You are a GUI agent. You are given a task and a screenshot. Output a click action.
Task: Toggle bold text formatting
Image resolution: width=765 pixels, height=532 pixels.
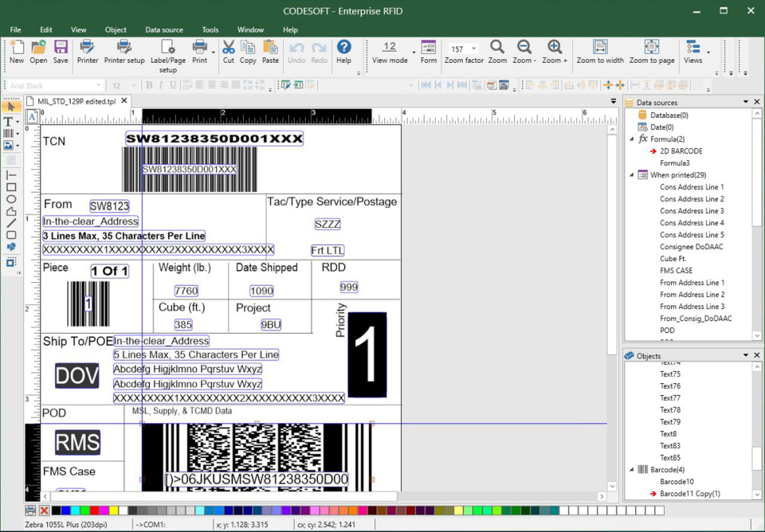(150, 85)
